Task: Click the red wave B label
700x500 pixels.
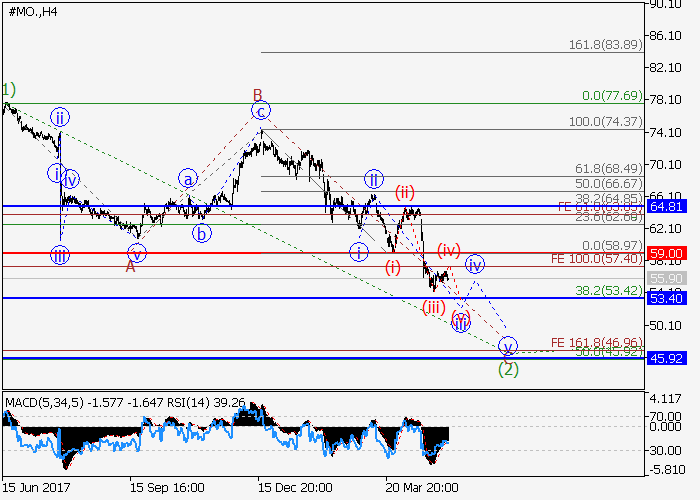Action: pos(257,95)
